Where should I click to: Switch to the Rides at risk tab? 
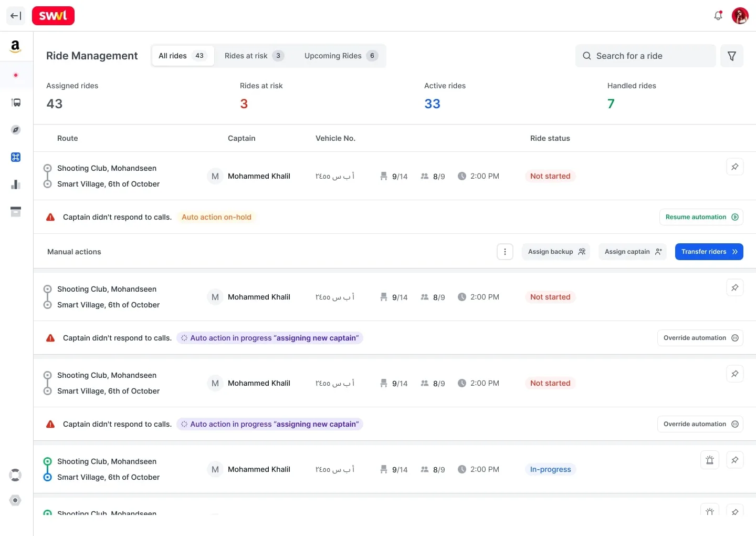254,56
